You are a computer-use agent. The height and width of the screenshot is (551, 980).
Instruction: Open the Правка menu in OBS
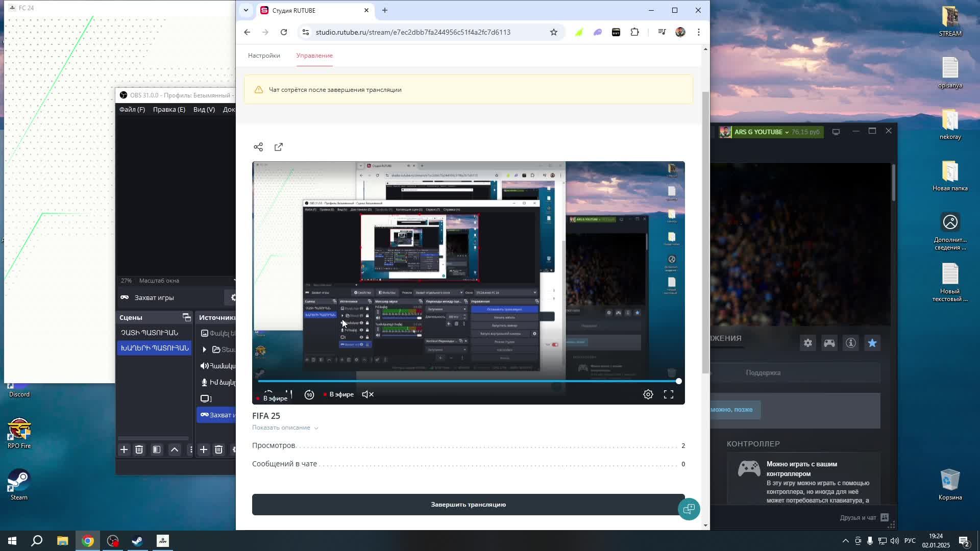point(169,109)
